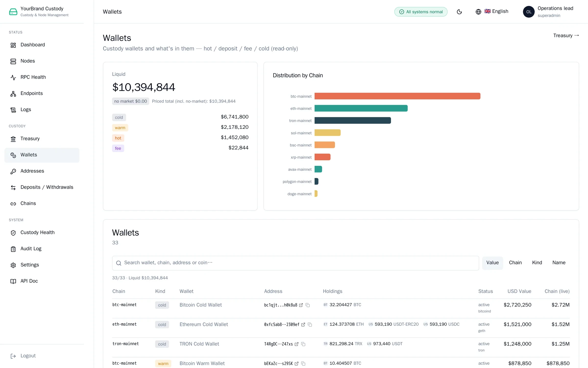The height and width of the screenshot is (368, 588).
Task: Sort wallets by Chain
Action: click(515, 263)
